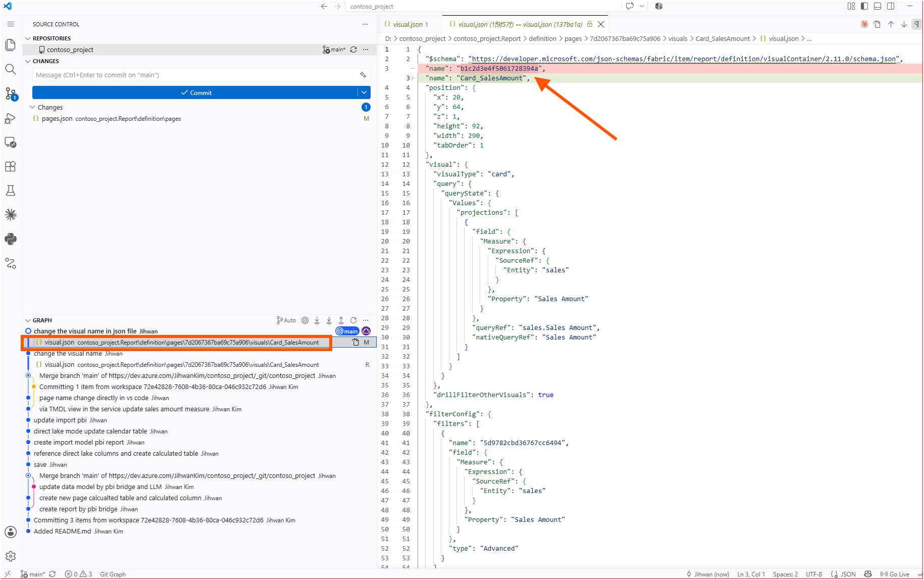Image resolution: width=924 pixels, height=580 pixels.
Task: Navigate back with the arrow
Action: 324,7
